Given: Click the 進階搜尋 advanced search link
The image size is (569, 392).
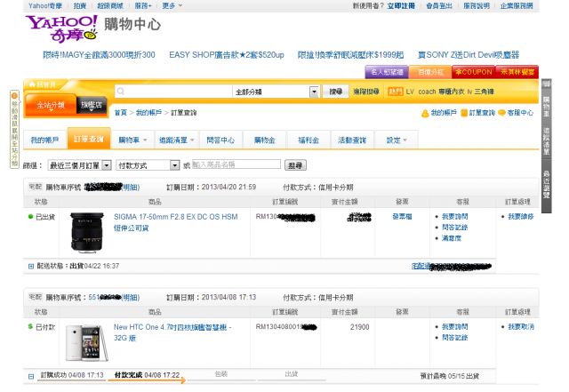Looking at the screenshot, I should point(366,92).
